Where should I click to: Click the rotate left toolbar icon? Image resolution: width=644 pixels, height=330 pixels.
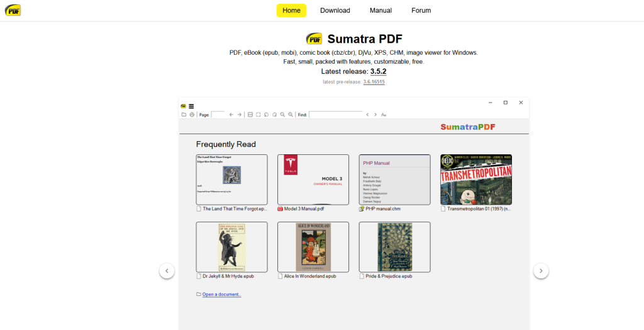267,115
